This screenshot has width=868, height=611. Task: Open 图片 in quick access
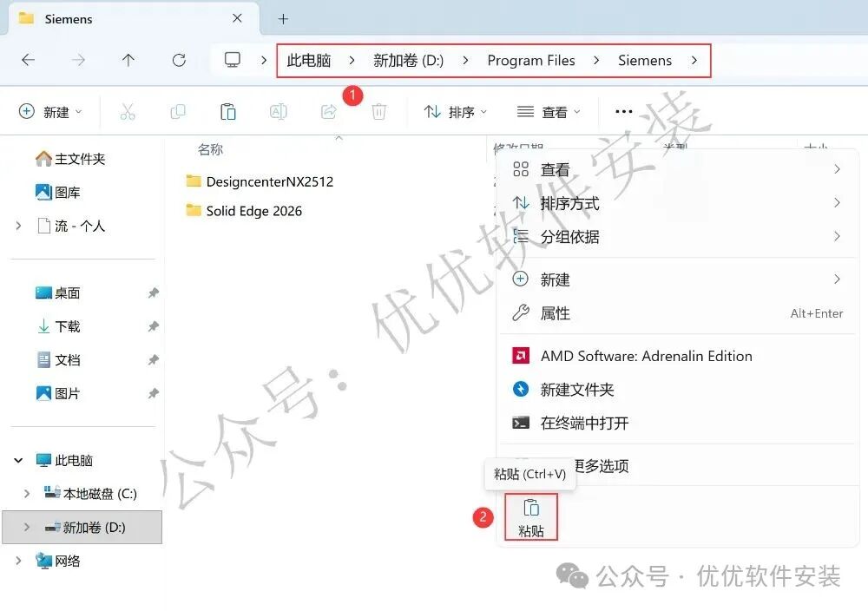58,393
